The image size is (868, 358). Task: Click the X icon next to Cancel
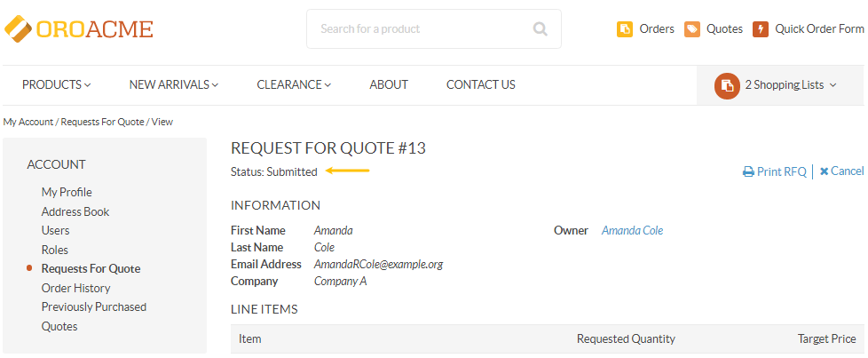tap(824, 171)
